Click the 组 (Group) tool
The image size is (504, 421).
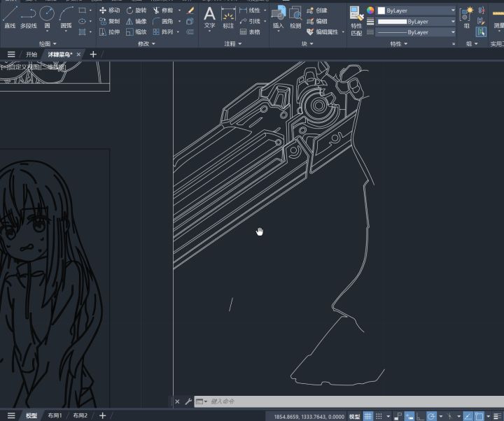(x=466, y=17)
